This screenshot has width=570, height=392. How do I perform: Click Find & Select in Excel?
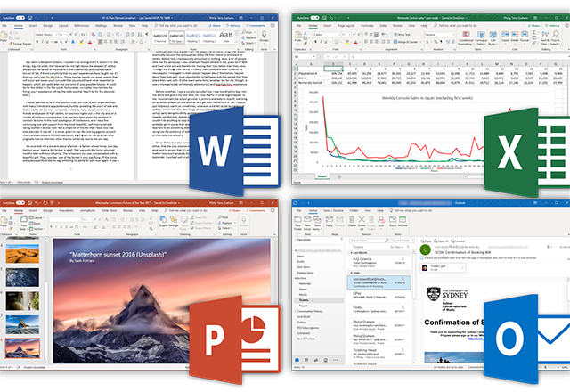click(x=556, y=37)
